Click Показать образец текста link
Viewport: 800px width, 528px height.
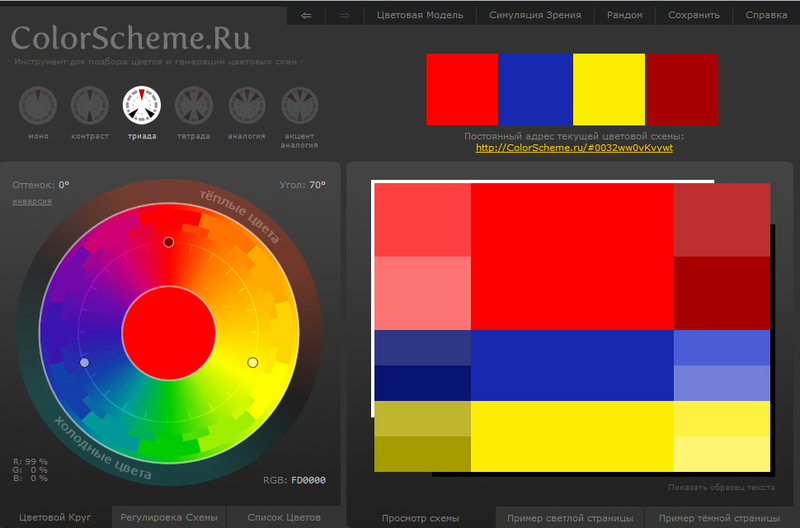[x=721, y=488]
